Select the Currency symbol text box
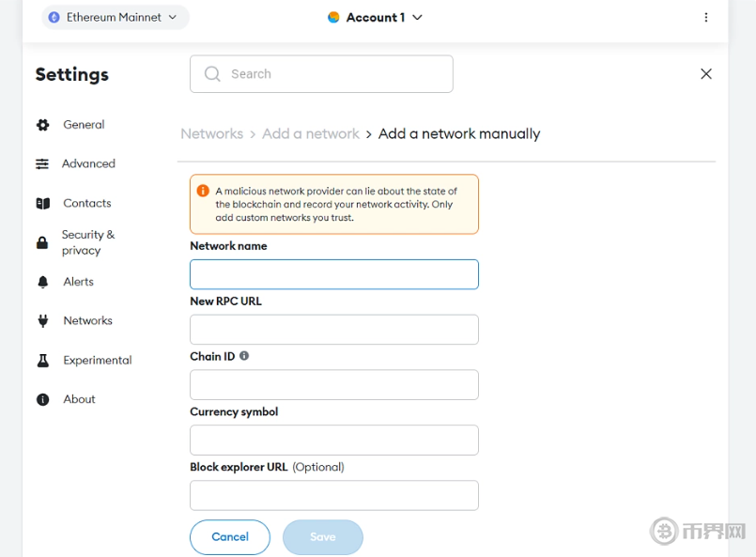Viewport: 756px width, 557px height. coord(333,440)
